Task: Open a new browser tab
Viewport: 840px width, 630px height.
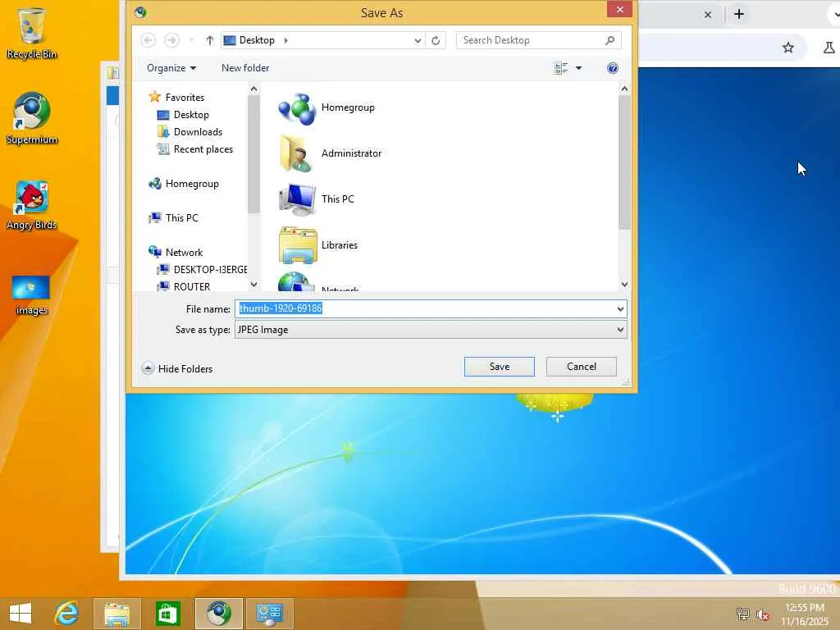Action: (739, 14)
